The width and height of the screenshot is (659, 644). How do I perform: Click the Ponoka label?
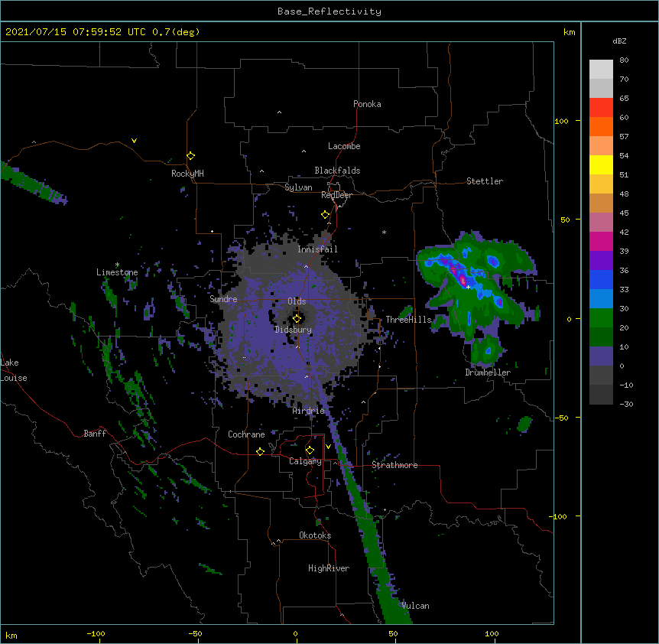click(367, 104)
